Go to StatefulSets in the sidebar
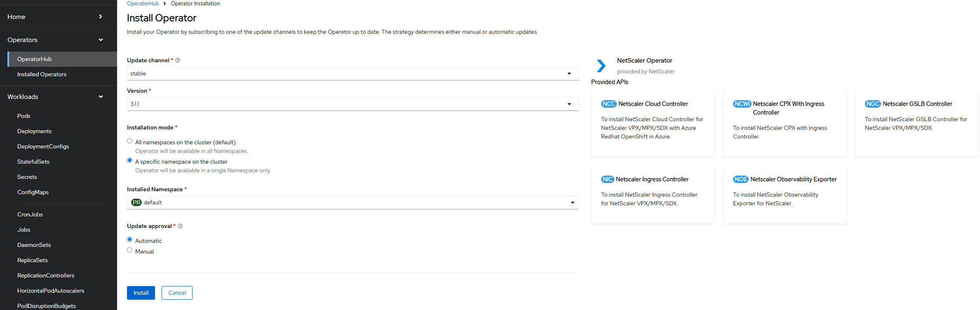 pyautogui.click(x=62, y=162)
